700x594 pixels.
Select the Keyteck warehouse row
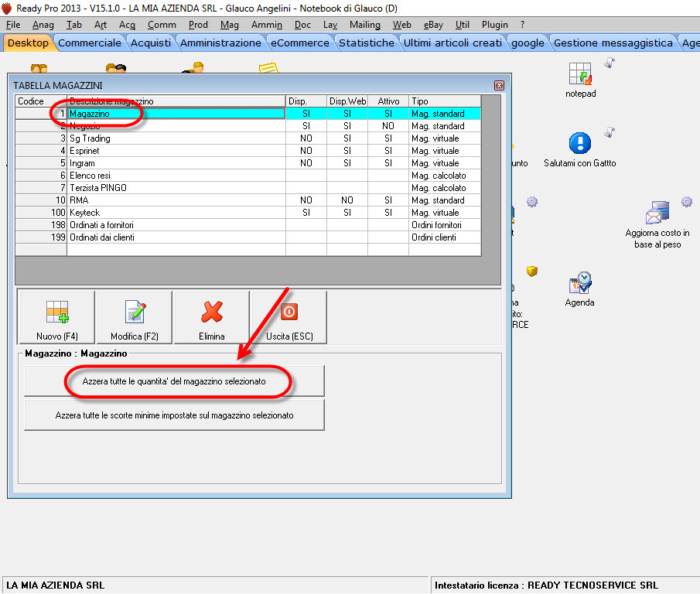248,213
